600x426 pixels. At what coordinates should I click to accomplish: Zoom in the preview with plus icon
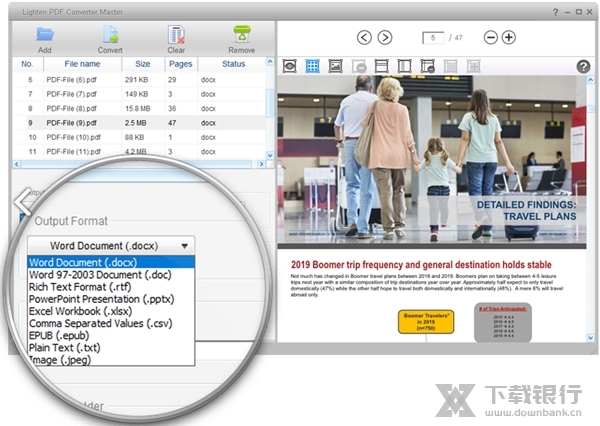tap(509, 38)
